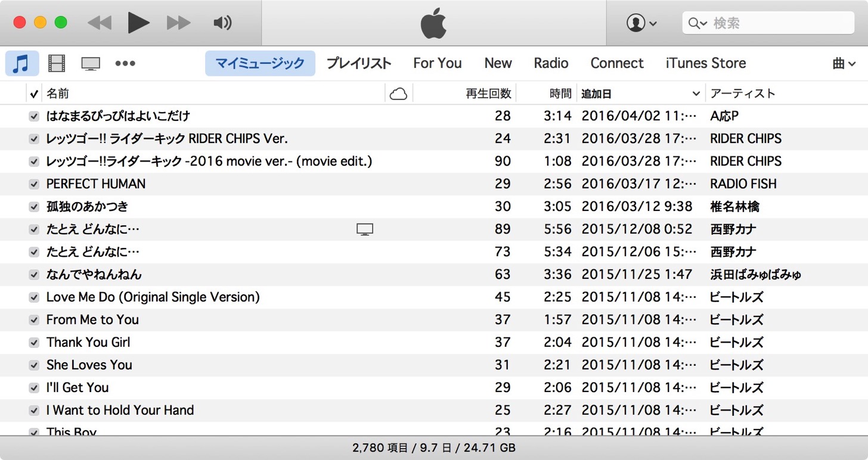Select the マイミュージック tab
Screen dimensions: 868x460
[260, 63]
